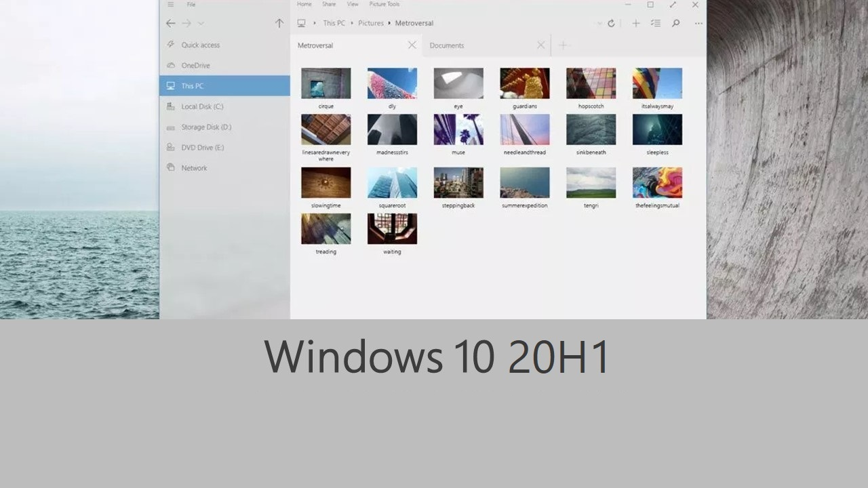Open the Home ribbon tab

[x=304, y=4]
